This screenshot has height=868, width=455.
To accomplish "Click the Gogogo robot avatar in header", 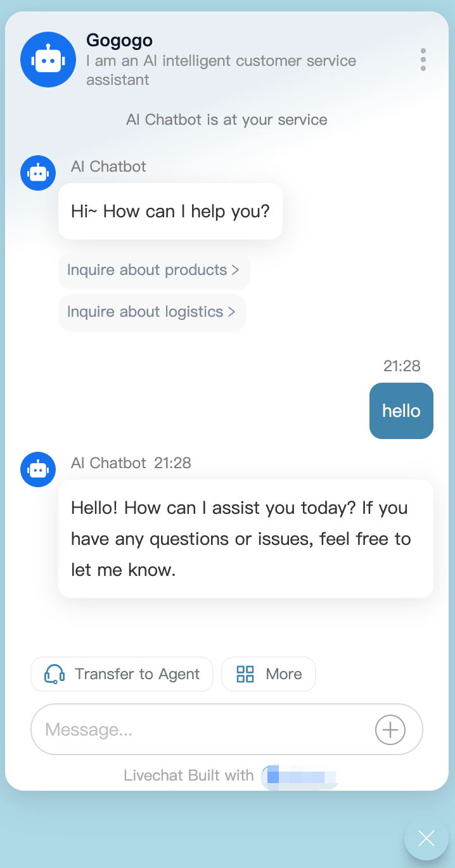I will (48, 60).
